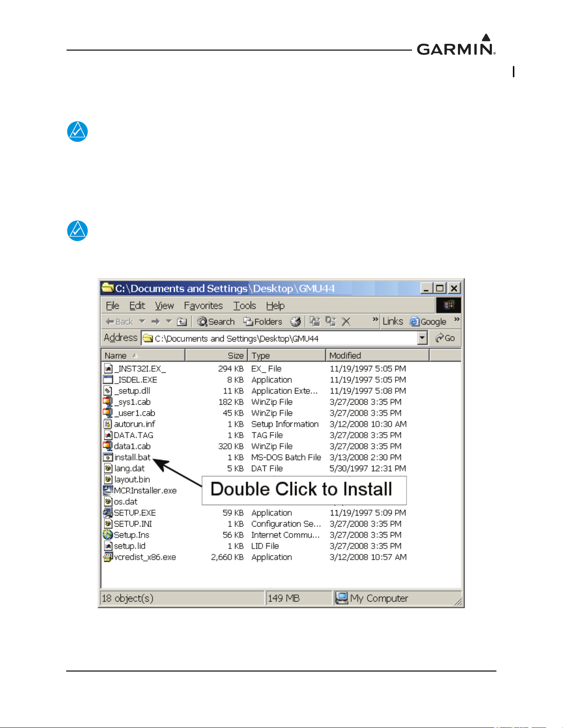Select the layout.bin file icon
Image resolution: width=563 pixels, height=728 pixels.
pyautogui.click(x=108, y=479)
